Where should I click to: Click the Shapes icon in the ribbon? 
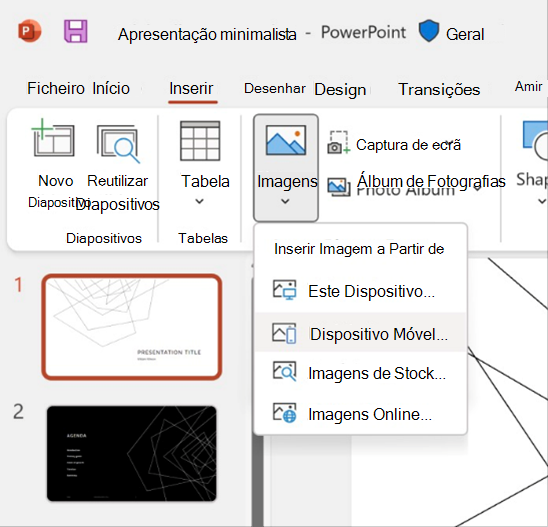point(535,140)
